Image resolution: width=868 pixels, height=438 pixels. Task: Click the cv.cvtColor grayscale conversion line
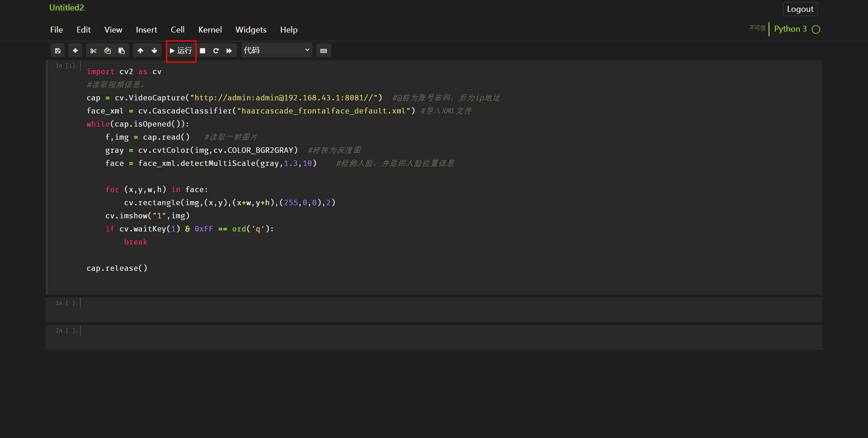tap(202, 151)
